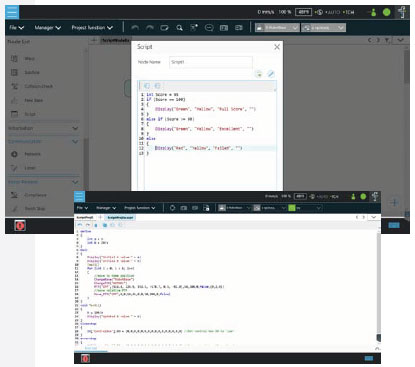Switch to the first script tab in lower window
415x367 pixels.
85,217
